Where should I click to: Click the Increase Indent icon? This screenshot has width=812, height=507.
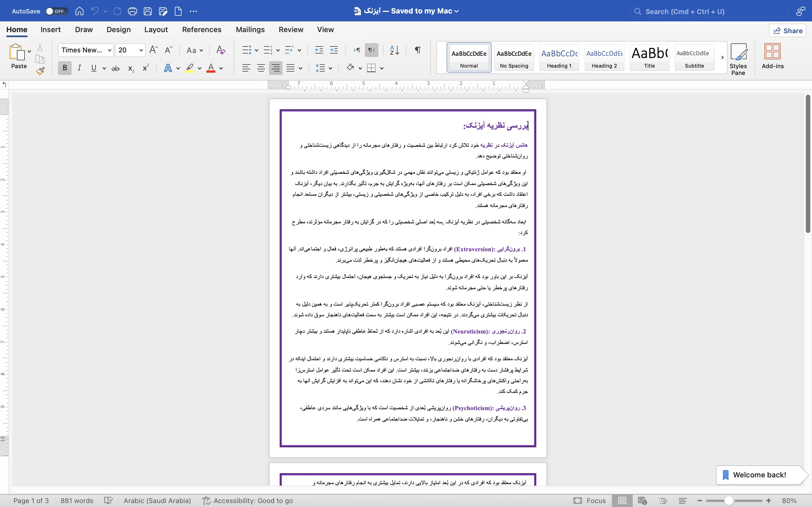point(334,50)
